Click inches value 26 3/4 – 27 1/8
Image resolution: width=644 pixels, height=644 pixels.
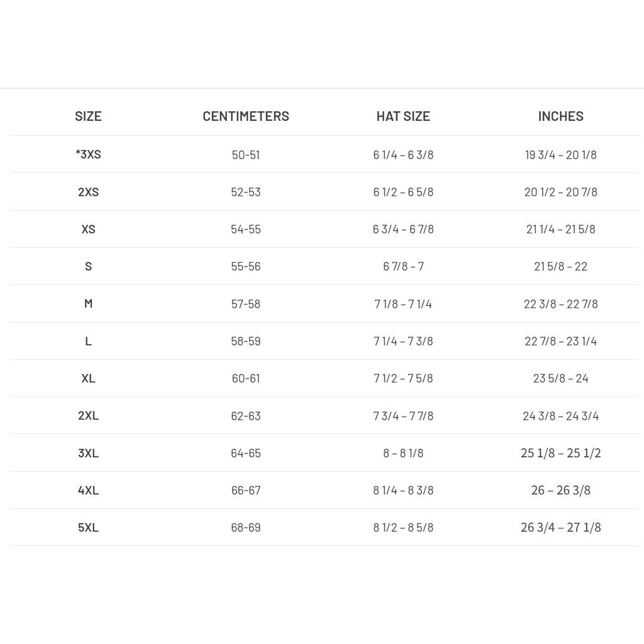point(560,528)
